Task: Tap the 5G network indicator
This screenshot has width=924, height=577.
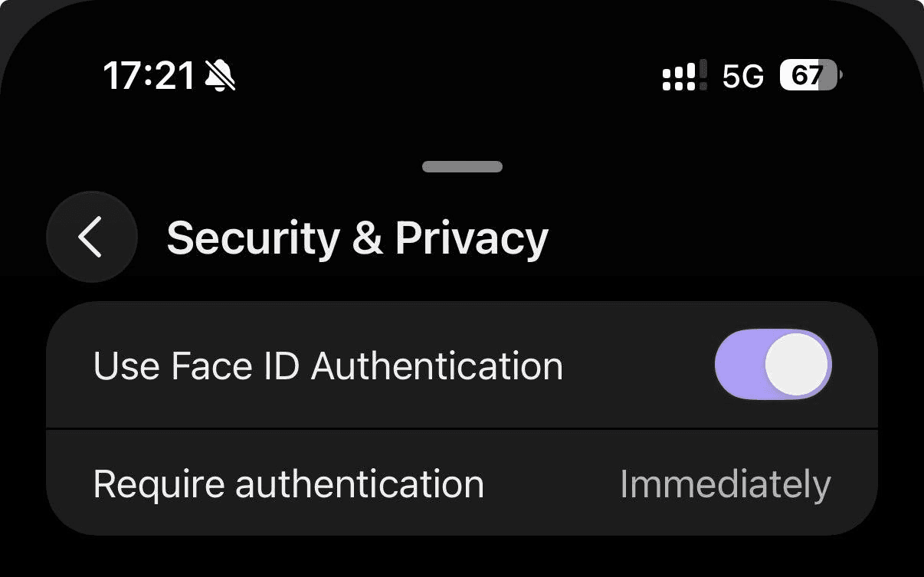Action: (743, 77)
